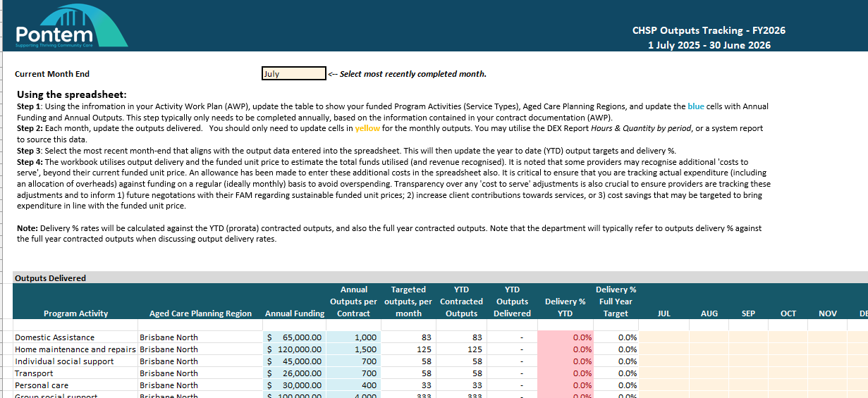Open the Current Month End cell showing July
This screenshot has width=868, height=398.
[x=293, y=74]
